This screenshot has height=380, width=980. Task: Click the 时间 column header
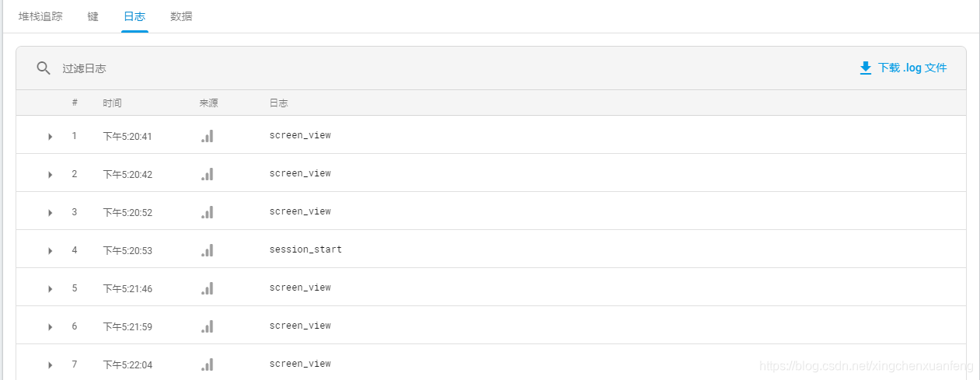(x=112, y=103)
